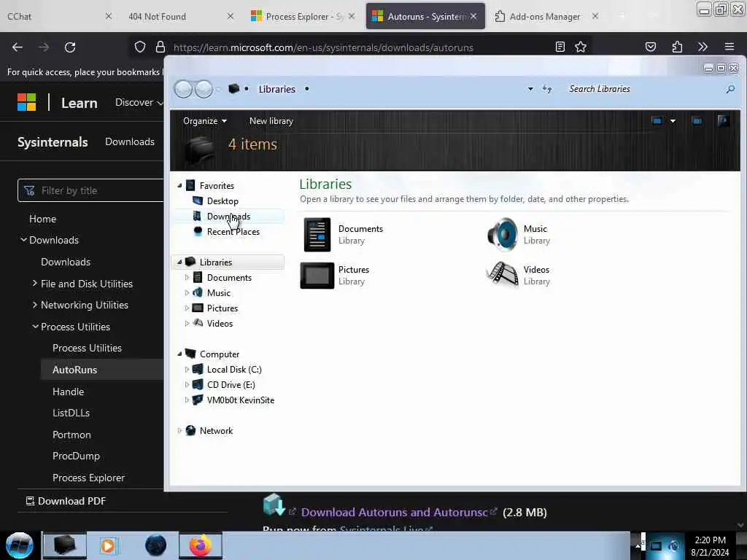Click Download Autoruns and Autorunsc link
747x560 pixels.
[395, 513]
